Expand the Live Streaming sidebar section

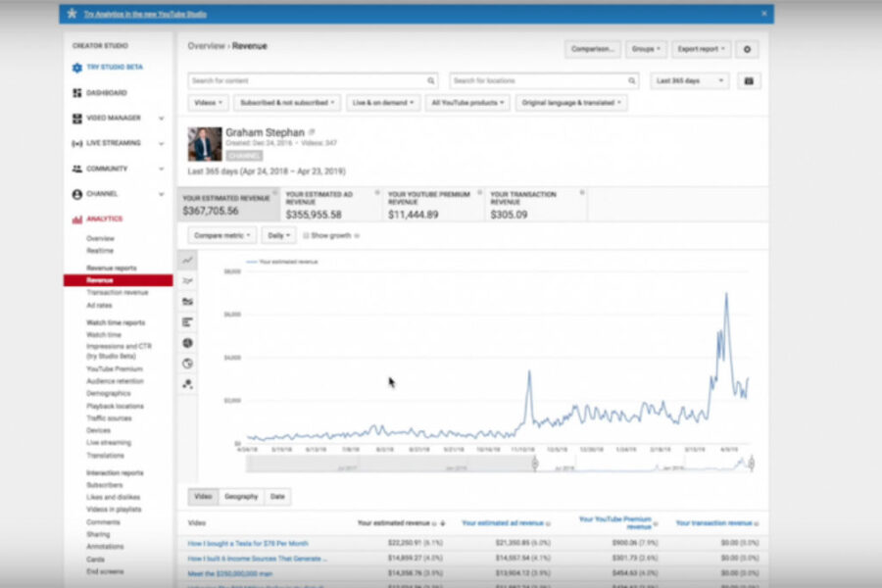[162, 143]
